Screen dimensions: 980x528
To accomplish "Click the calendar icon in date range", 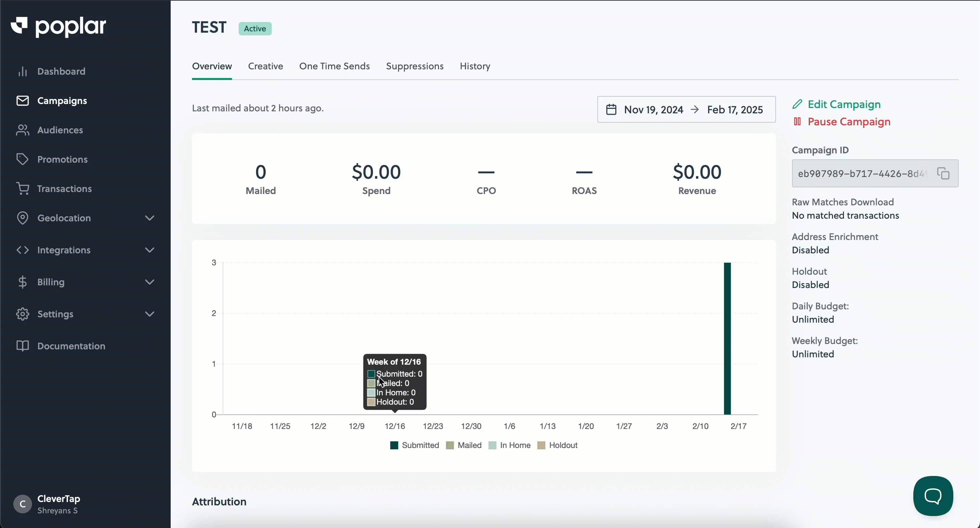I will coord(611,110).
